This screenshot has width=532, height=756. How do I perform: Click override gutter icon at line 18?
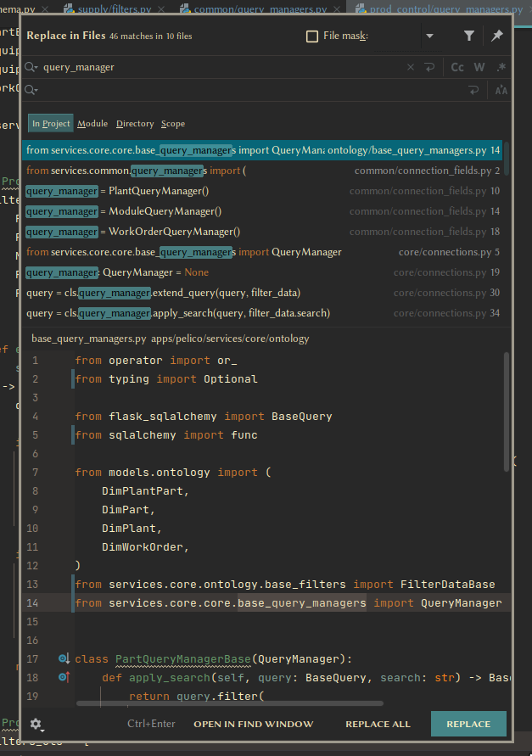(64, 677)
